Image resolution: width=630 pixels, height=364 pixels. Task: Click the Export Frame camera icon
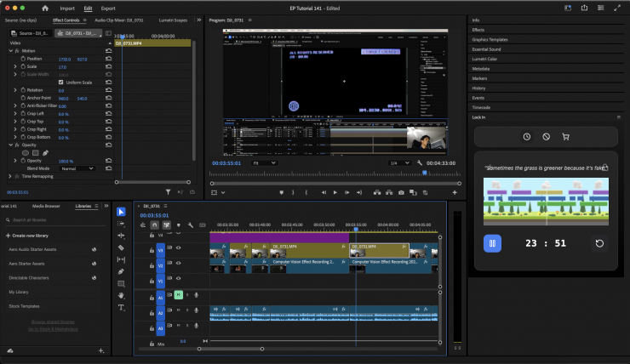tap(401, 192)
